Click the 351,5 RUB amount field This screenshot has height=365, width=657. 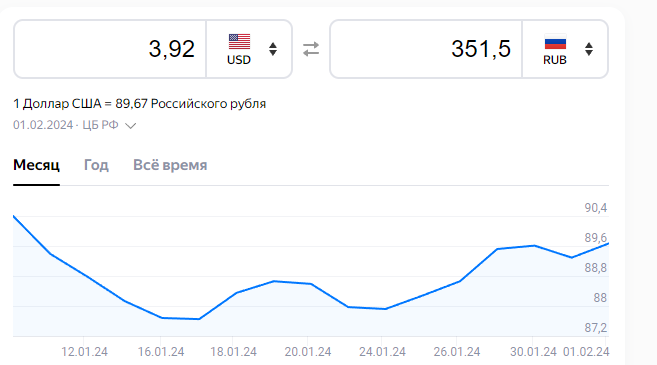[426, 49]
